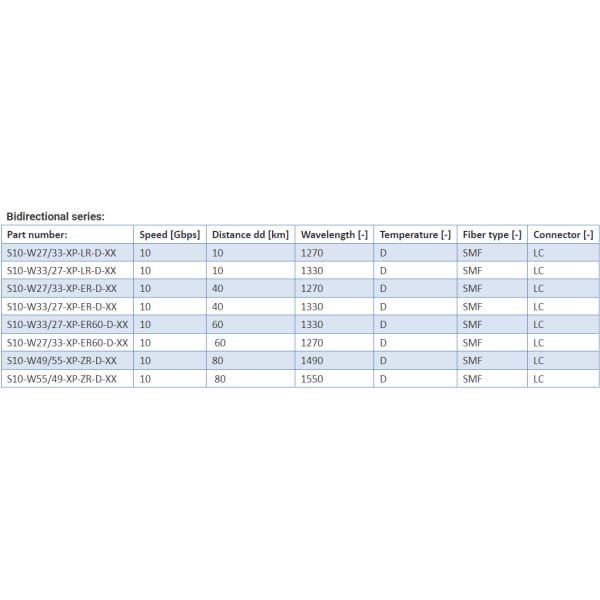600x600 pixels.
Task: Click wavelength 1270 in the S10-W27/33-XP-ER-D-XX row
Action: click(x=312, y=289)
